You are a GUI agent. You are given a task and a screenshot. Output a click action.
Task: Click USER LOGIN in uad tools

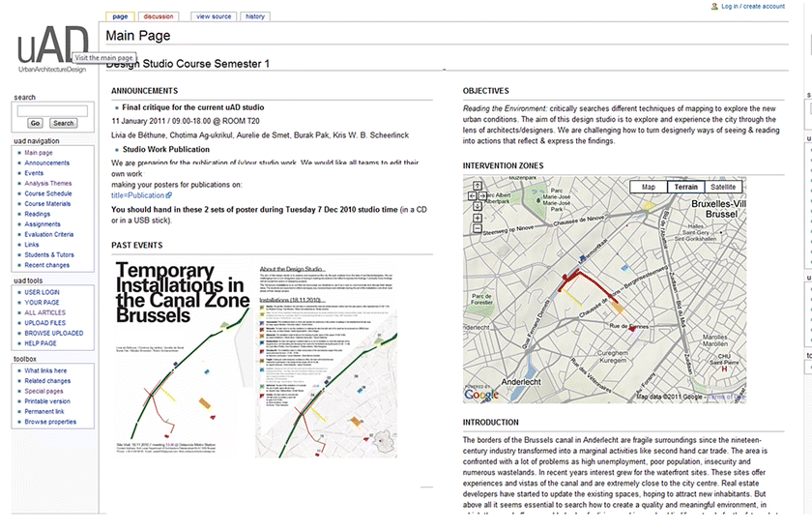42,292
